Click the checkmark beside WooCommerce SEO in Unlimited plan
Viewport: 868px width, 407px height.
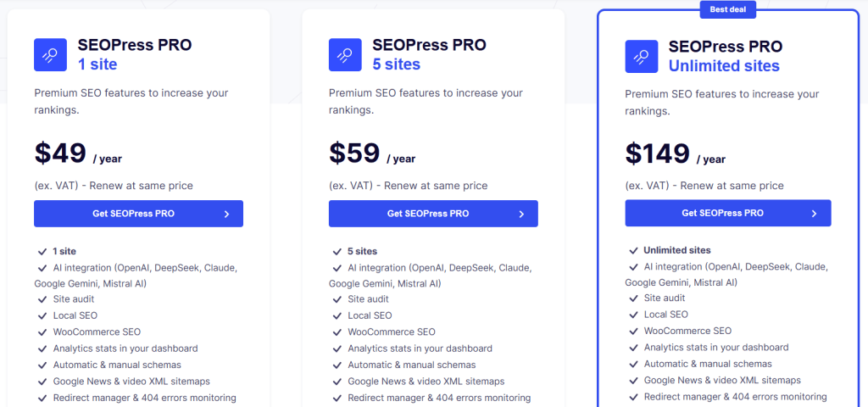point(633,332)
